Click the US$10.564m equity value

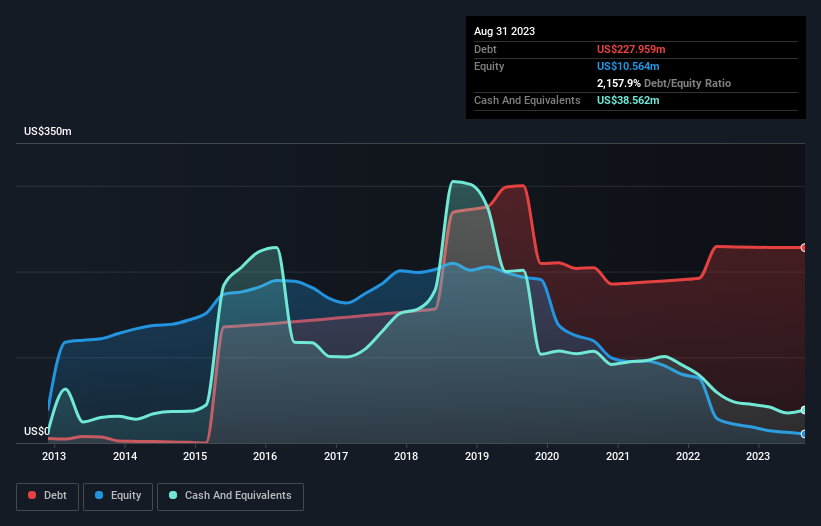628,66
